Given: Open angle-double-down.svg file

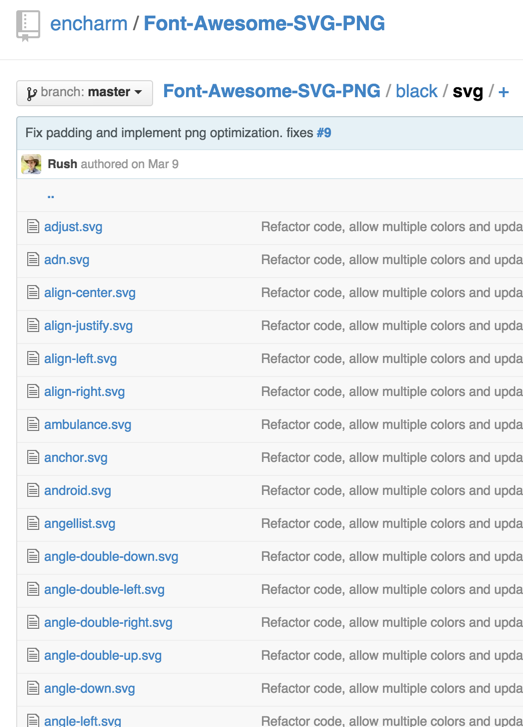Looking at the screenshot, I should click(111, 557).
